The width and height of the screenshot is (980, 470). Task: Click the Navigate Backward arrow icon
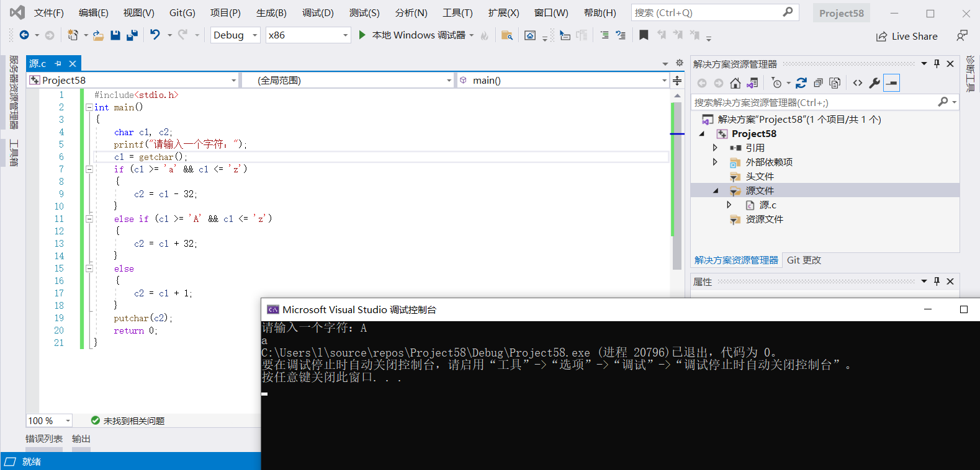(x=24, y=35)
